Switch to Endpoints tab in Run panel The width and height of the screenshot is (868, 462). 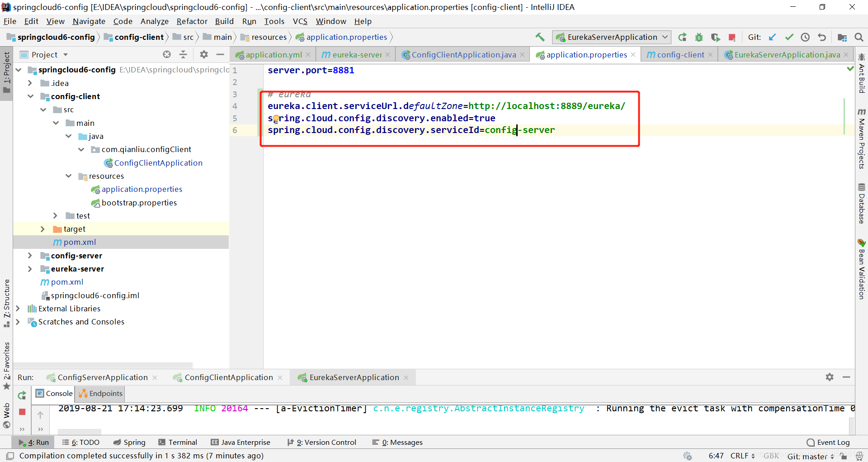(x=100, y=394)
